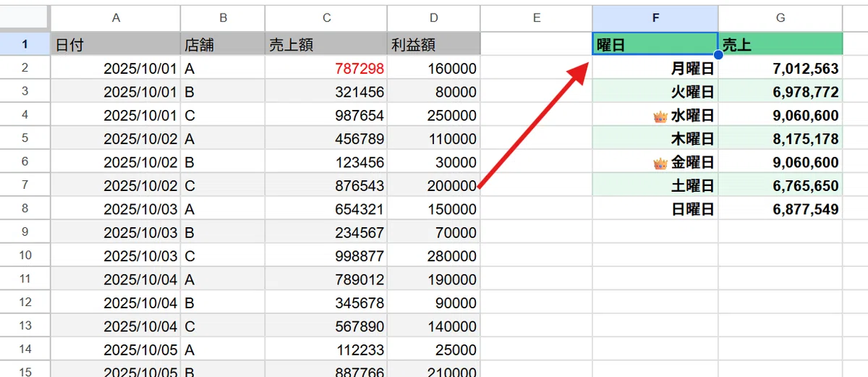Select the sales cell 987654

[326, 115]
